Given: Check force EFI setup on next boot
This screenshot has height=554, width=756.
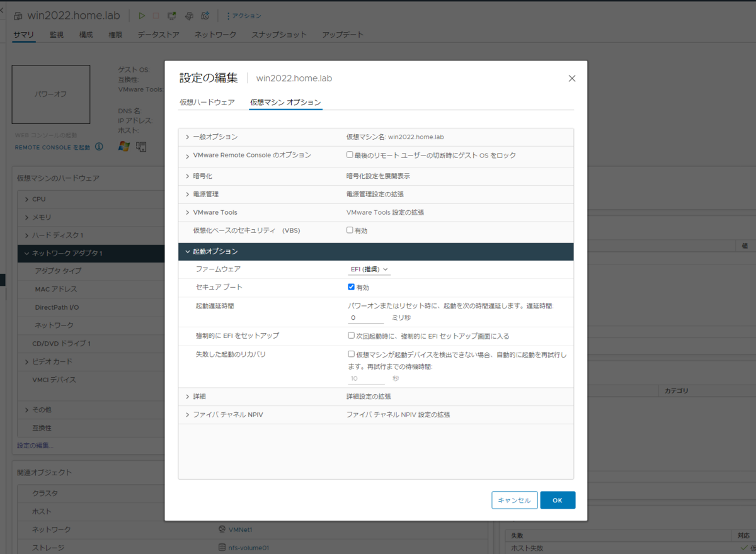Looking at the screenshot, I should tap(351, 336).
